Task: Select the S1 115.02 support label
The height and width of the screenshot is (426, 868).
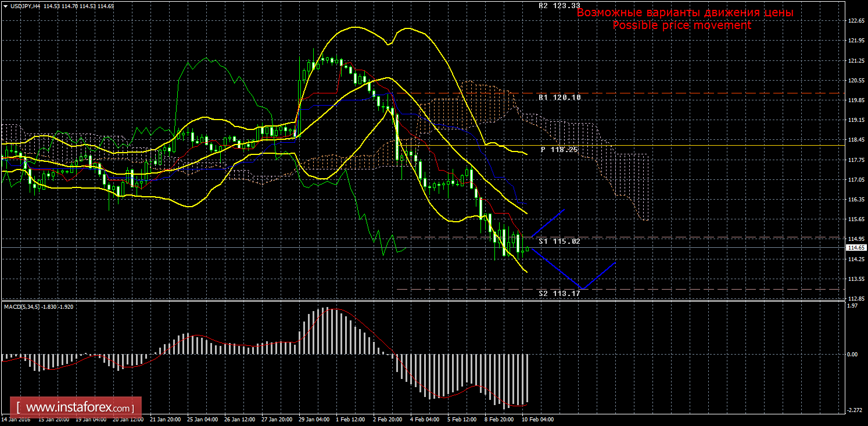Action: click(559, 241)
